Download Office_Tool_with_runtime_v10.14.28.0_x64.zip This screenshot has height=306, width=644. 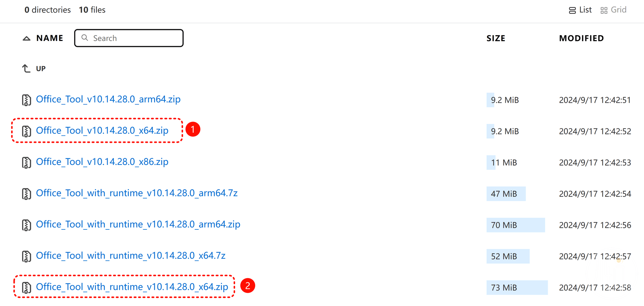pyautogui.click(x=132, y=287)
